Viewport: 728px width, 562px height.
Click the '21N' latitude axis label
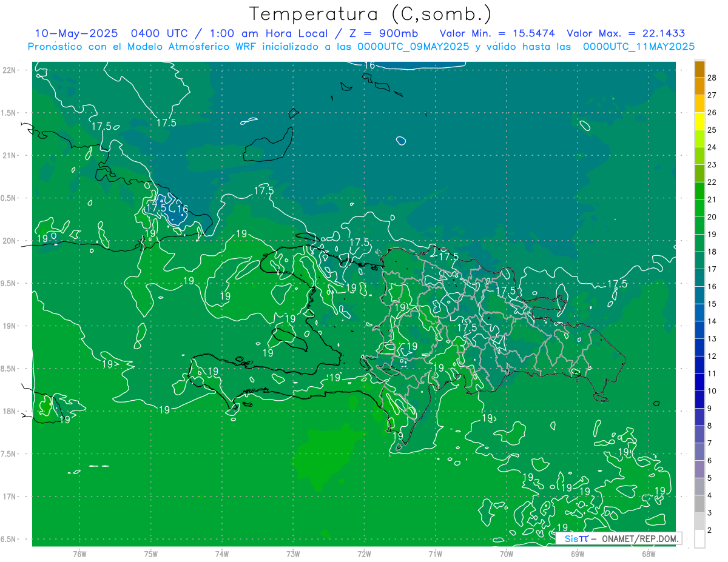10,156
